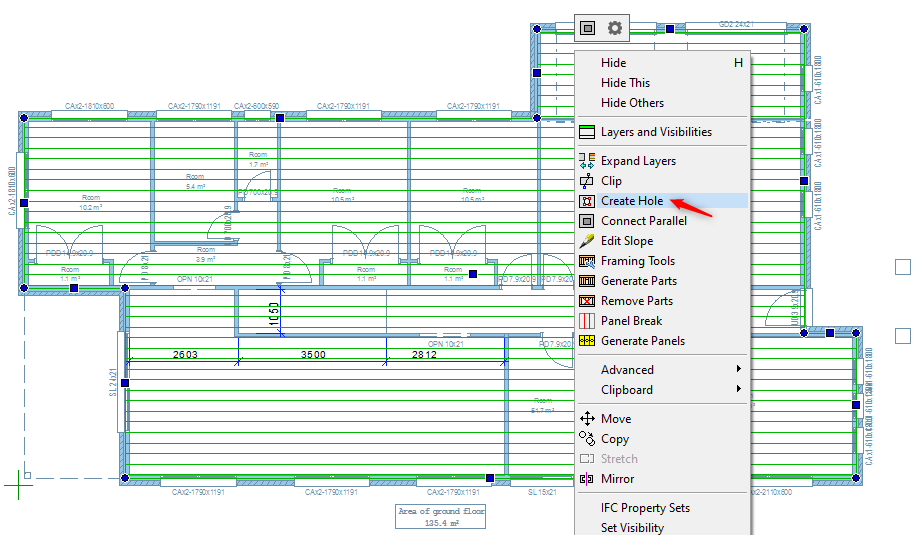Click the square icon left of the gear
The height and width of the screenshot is (535, 918).
(588, 28)
